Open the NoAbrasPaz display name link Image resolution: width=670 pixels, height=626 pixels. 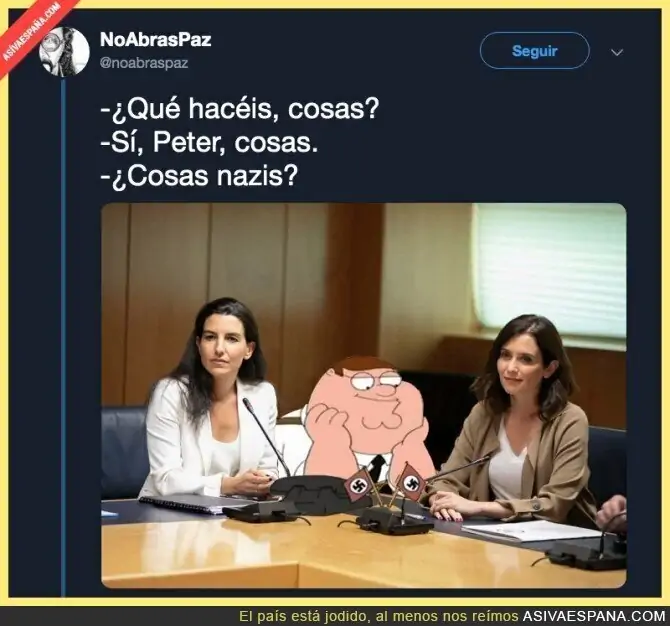click(156, 40)
